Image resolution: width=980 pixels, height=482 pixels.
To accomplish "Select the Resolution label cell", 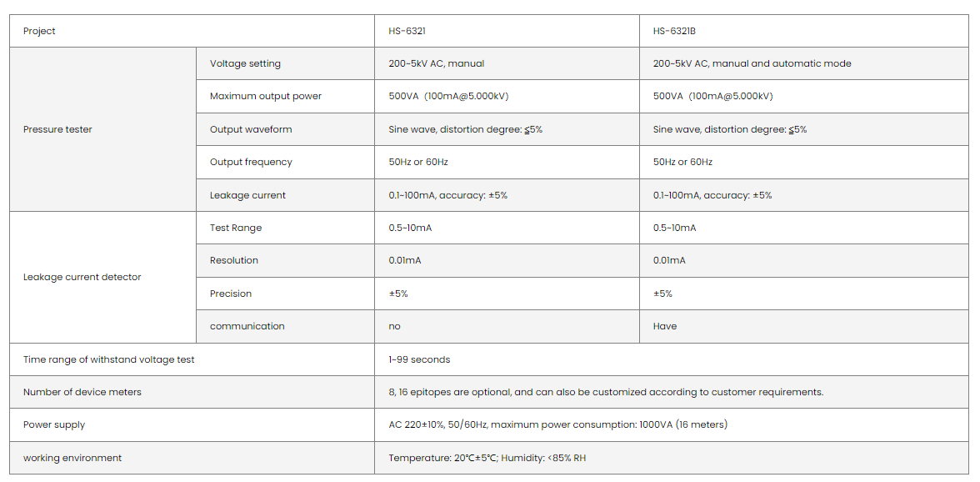I will (234, 260).
